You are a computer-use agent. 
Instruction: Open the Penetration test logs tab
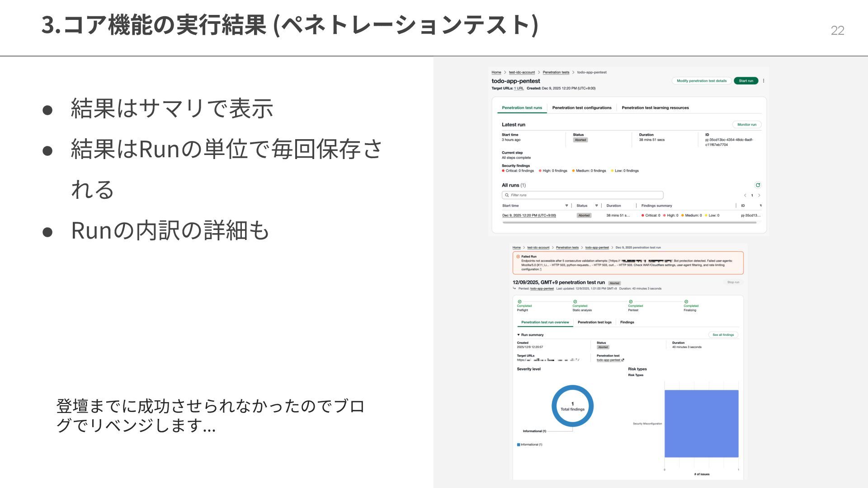(594, 322)
